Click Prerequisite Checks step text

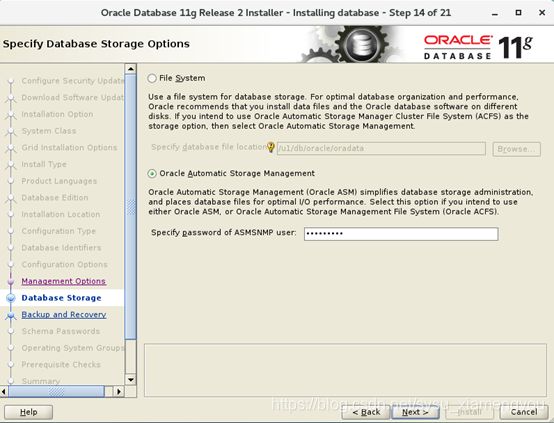61,364
